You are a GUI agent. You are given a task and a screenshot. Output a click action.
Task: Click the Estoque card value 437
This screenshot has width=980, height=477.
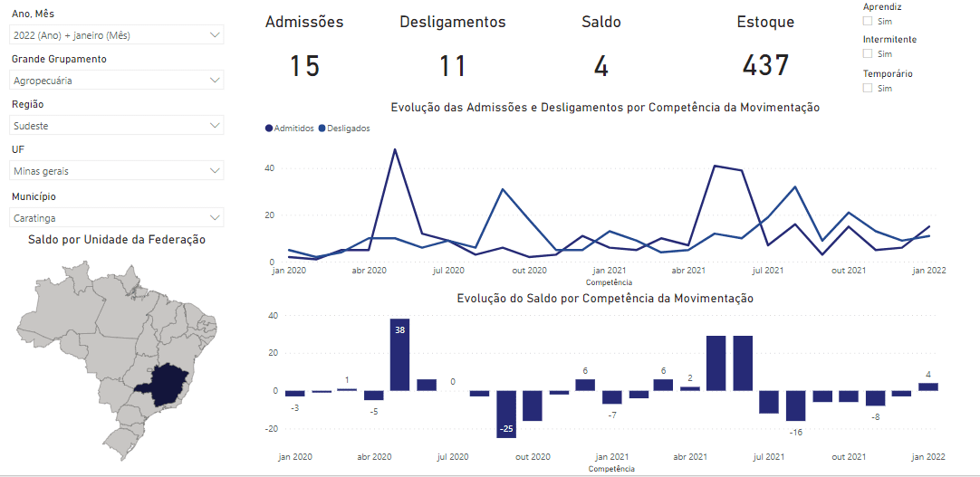click(765, 66)
